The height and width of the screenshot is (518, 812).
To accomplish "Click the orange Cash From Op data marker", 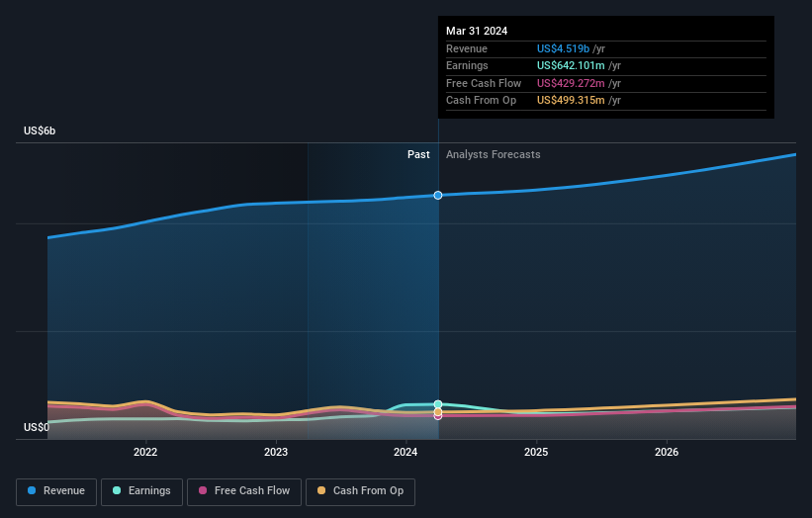I will [x=438, y=412].
